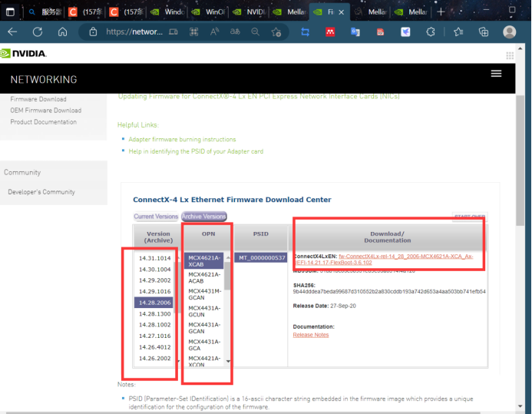Select PSID MT_0000000537
Screen dimensions: 532x414
pyautogui.click(x=261, y=258)
